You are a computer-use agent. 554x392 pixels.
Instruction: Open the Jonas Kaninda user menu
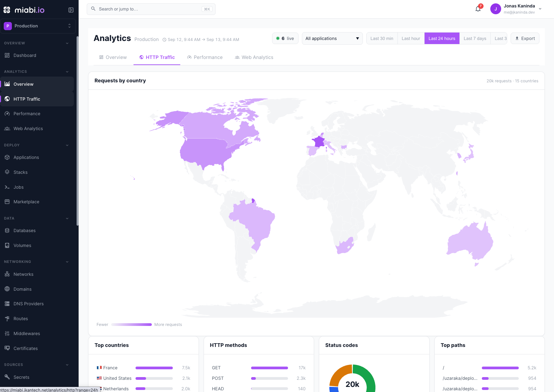pyautogui.click(x=516, y=9)
